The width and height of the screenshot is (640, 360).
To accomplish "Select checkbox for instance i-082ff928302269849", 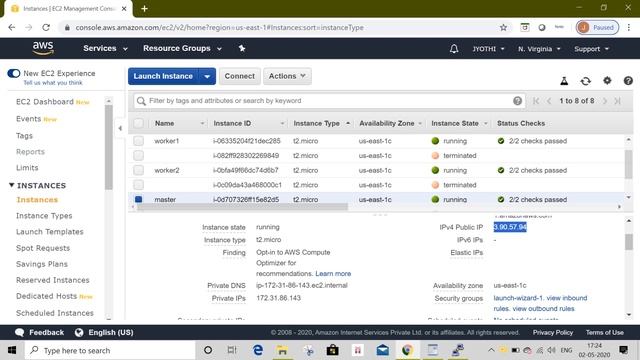I will pyautogui.click(x=139, y=156).
